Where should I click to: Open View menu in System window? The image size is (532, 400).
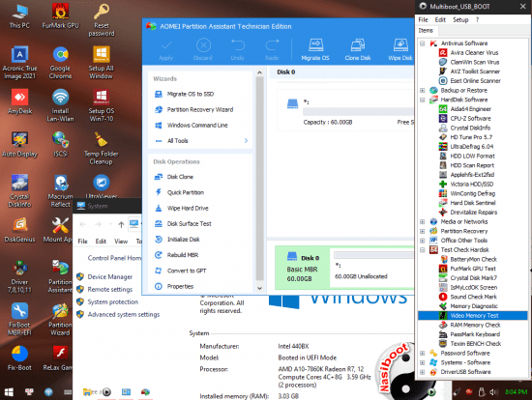click(121, 242)
